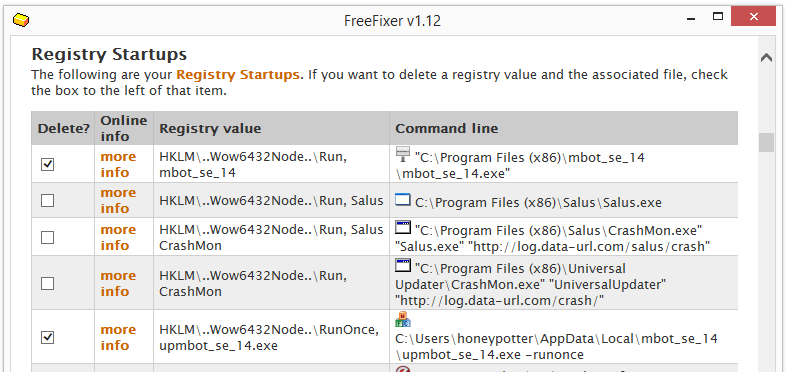Open more info link for mbot_se_14 row
The height and width of the screenshot is (372, 788).
click(118, 164)
